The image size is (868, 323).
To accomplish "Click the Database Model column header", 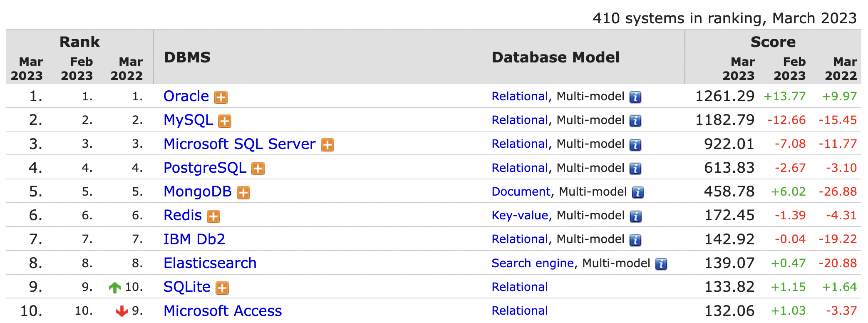I will click(556, 57).
